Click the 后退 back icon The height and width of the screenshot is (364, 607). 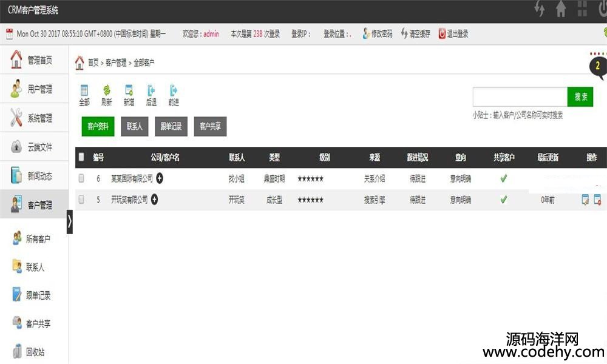pyautogui.click(x=151, y=95)
